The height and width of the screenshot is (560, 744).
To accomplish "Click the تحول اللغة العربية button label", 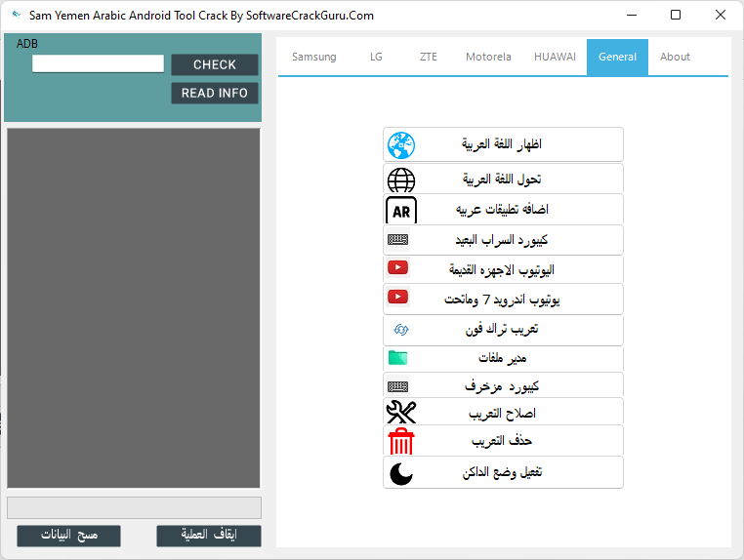I will pyautogui.click(x=502, y=180).
